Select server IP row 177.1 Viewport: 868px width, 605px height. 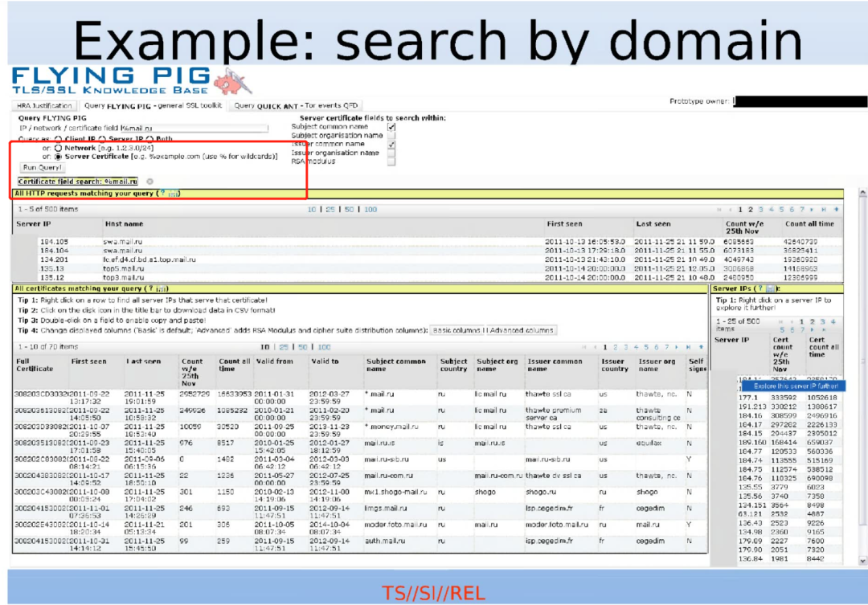(789, 398)
